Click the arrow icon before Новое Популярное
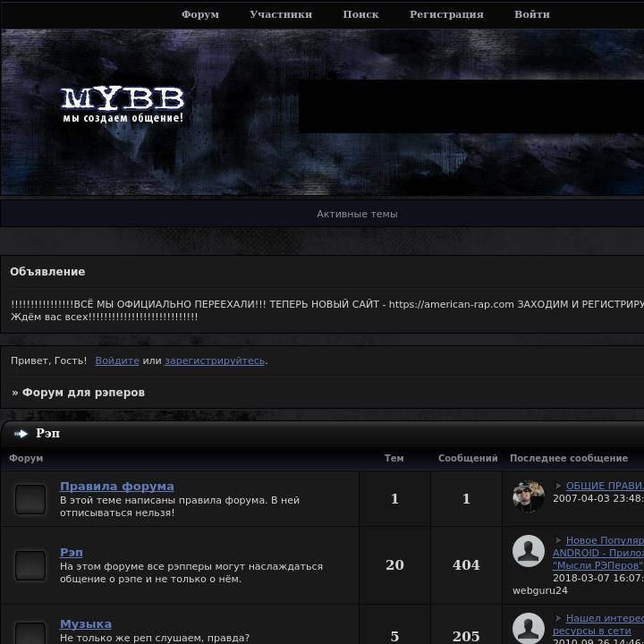The height and width of the screenshot is (644, 644). 558,540
